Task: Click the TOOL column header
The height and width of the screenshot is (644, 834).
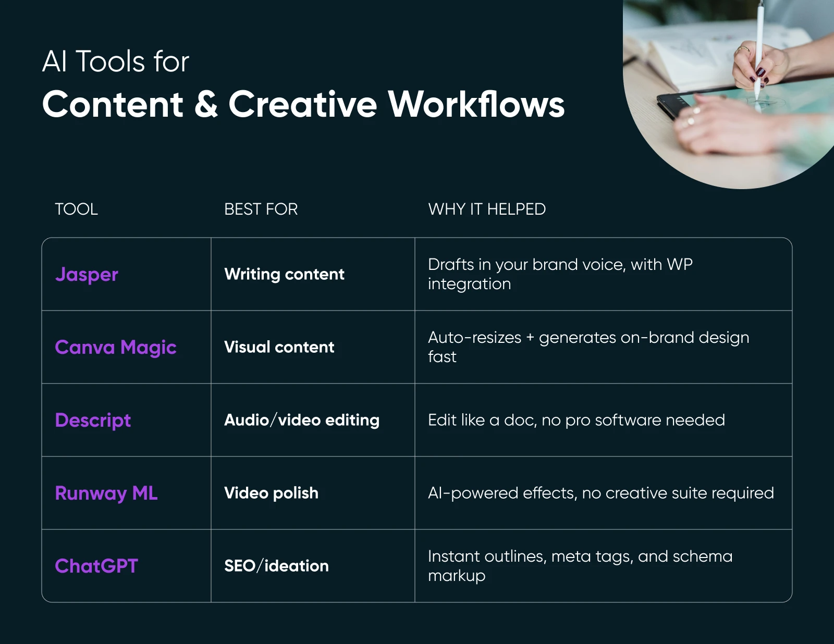Action: 76,209
